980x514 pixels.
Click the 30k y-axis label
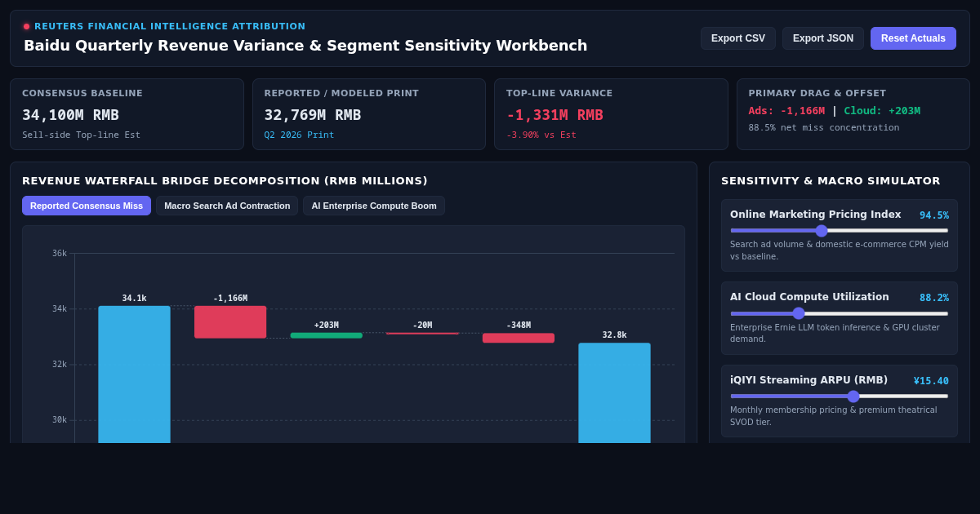(x=60, y=420)
